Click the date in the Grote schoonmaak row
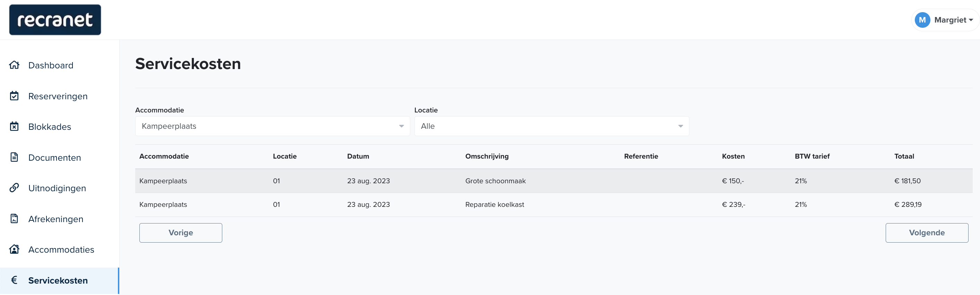The height and width of the screenshot is (295, 980). 368,181
